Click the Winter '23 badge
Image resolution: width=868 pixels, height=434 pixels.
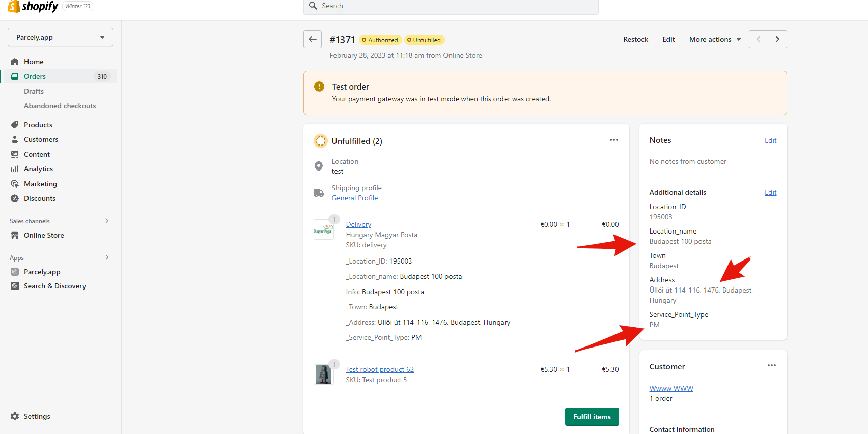coord(77,6)
